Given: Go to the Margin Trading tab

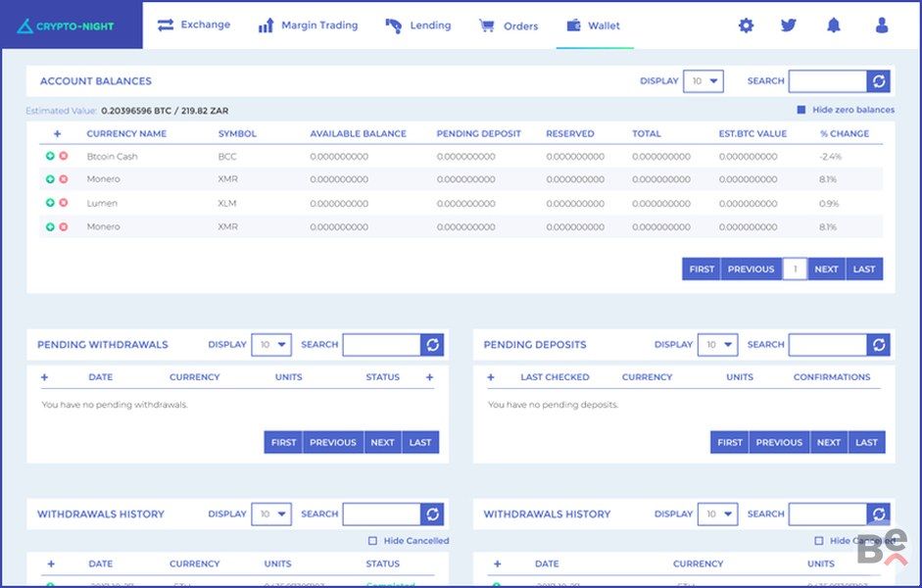Looking at the screenshot, I should (308, 25).
